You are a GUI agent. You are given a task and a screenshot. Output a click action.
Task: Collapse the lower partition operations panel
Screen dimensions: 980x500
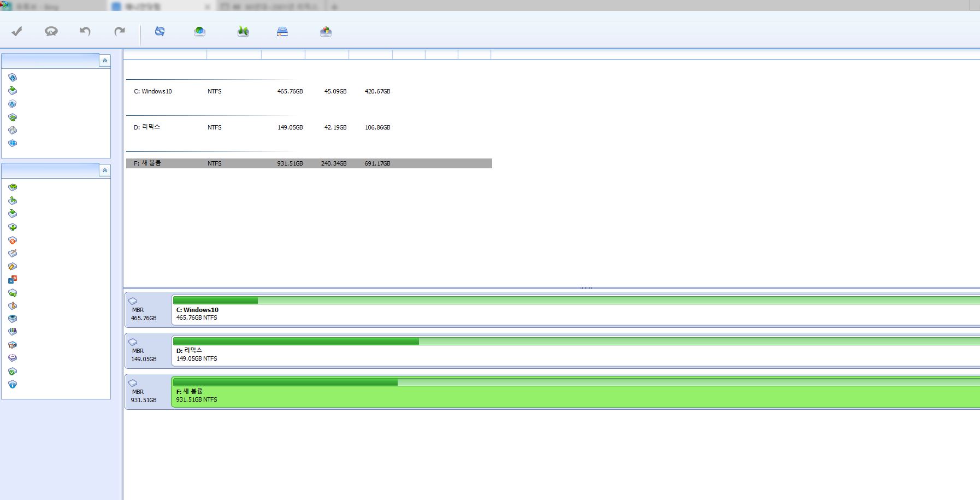point(105,170)
